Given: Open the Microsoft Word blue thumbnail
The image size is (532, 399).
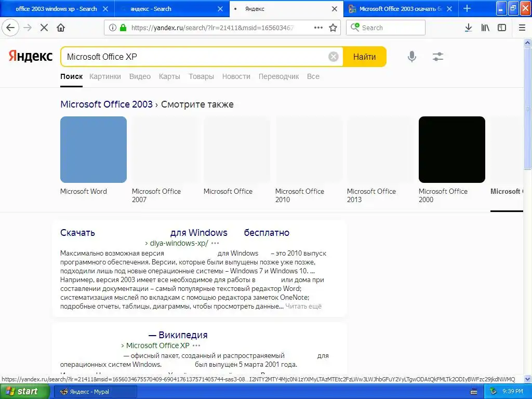Looking at the screenshot, I should (94, 150).
